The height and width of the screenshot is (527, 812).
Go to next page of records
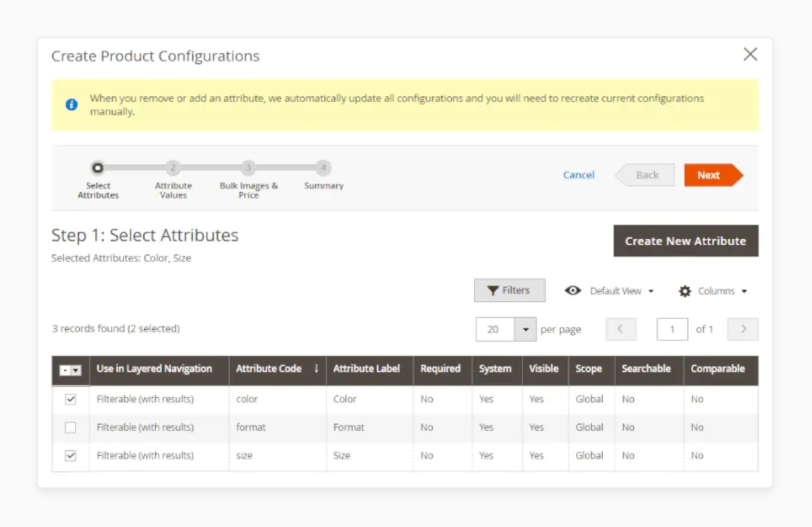tap(743, 329)
